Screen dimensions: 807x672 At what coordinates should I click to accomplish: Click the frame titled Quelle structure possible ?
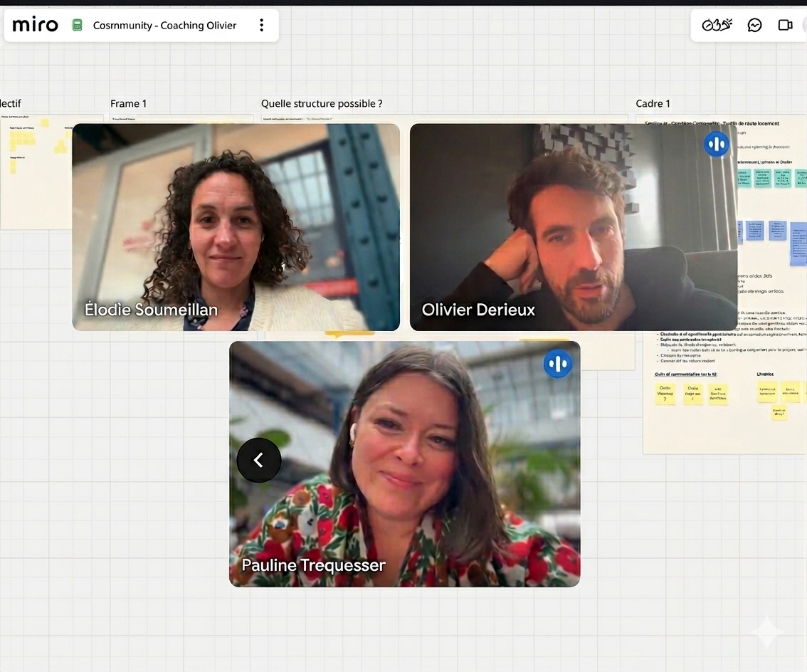(322, 103)
